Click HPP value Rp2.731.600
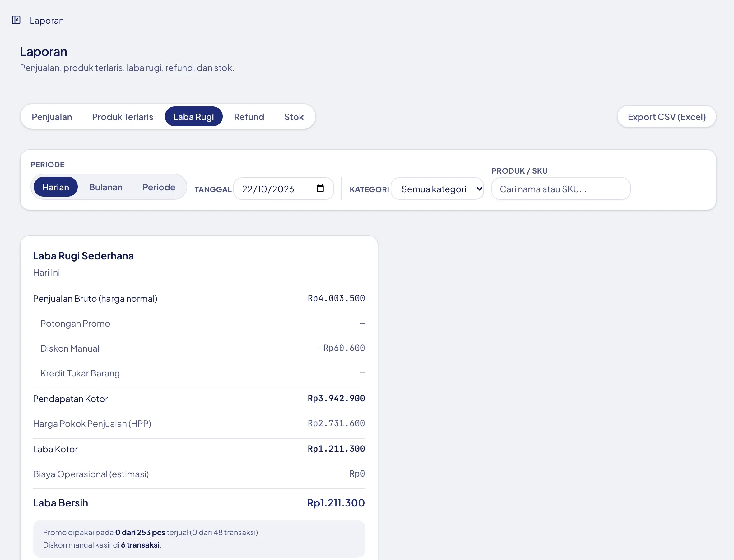 coord(336,423)
